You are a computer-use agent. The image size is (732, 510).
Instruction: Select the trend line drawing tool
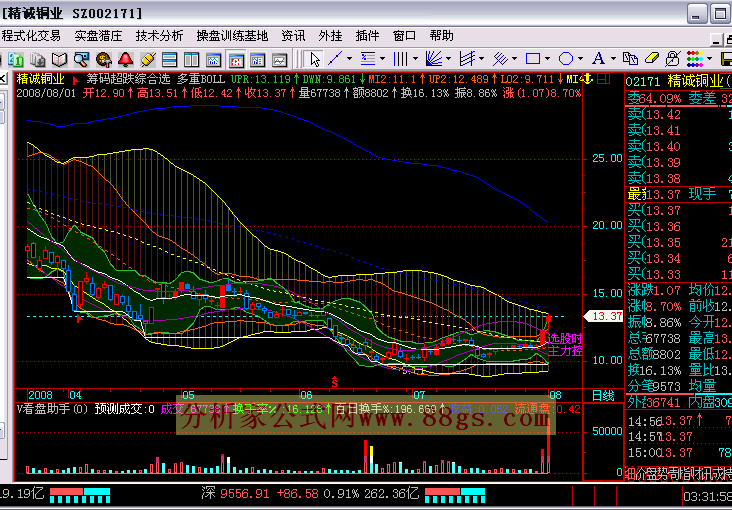click(335, 59)
